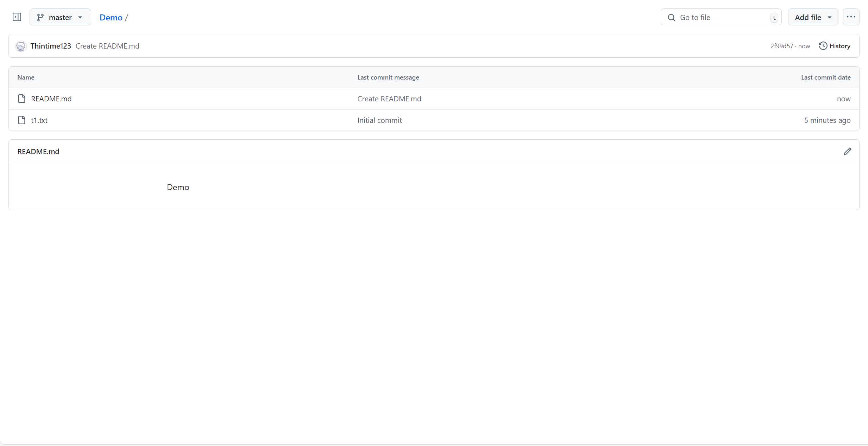868x446 pixels.
Task: Edit README with the pencil icon
Action: click(847, 151)
